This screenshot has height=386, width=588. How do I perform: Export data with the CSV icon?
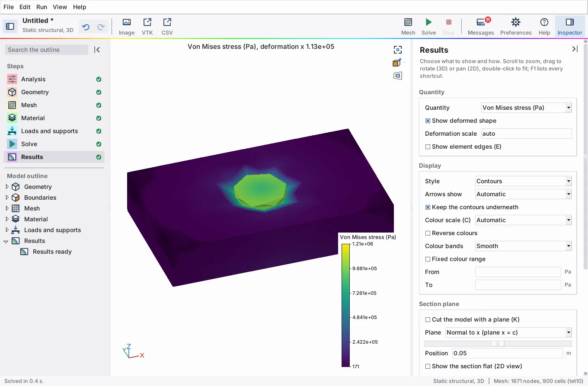tap(167, 26)
